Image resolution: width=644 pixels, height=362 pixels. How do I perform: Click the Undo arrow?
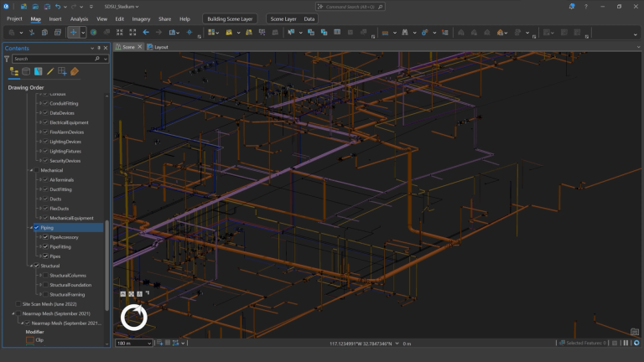(58, 7)
